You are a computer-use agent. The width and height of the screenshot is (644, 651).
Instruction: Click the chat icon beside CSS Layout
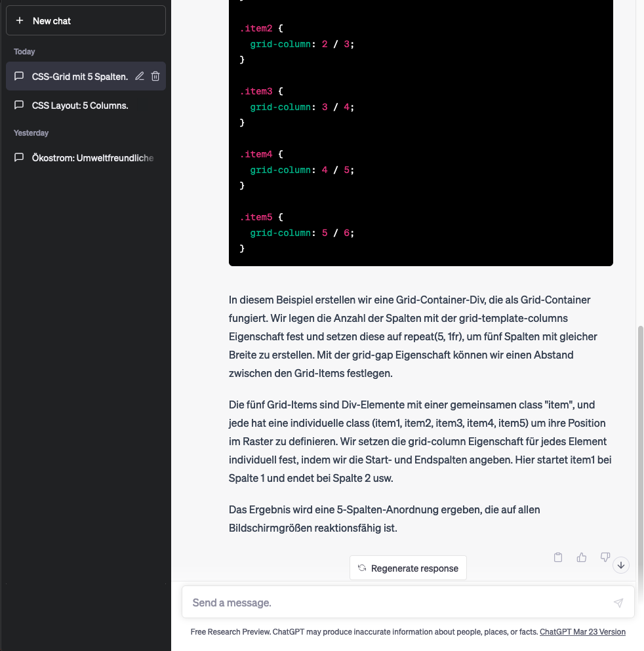coord(19,106)
